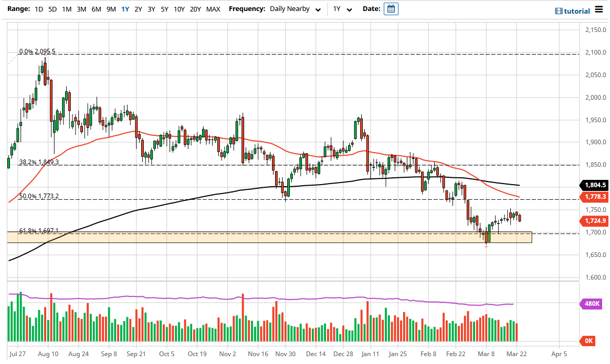This screenshot has width=610, height=364.
Task: Click the Frequency label text
Action: pos(247,8)
